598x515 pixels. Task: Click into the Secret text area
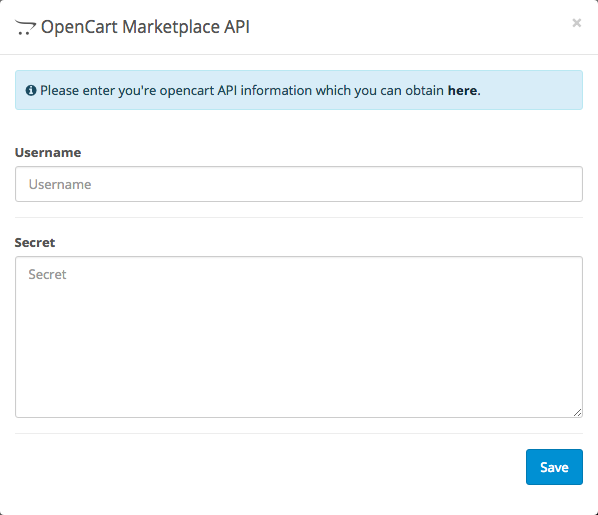pyautogui.click(x=299, y=337)
